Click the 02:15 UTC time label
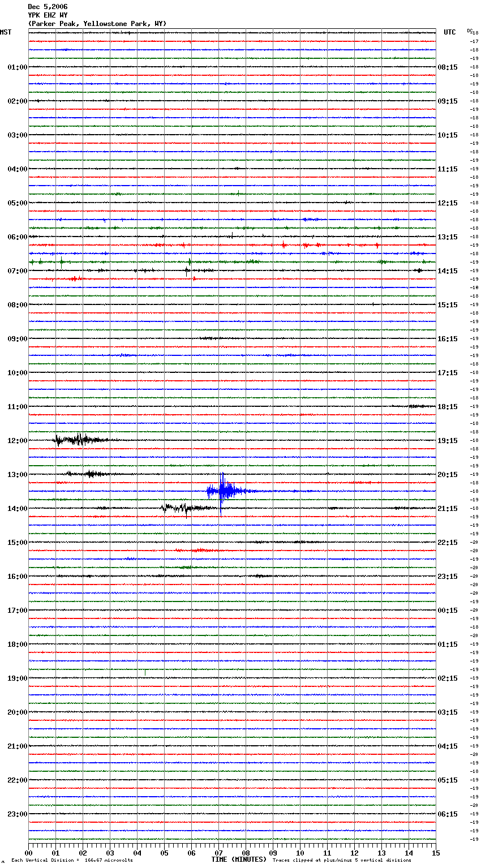Viewport: 481px width, 868px height. (x=448, y=678)
